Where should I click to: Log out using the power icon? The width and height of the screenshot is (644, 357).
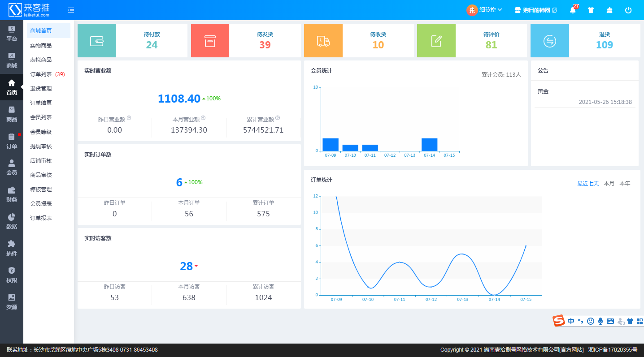pos(628,10)
